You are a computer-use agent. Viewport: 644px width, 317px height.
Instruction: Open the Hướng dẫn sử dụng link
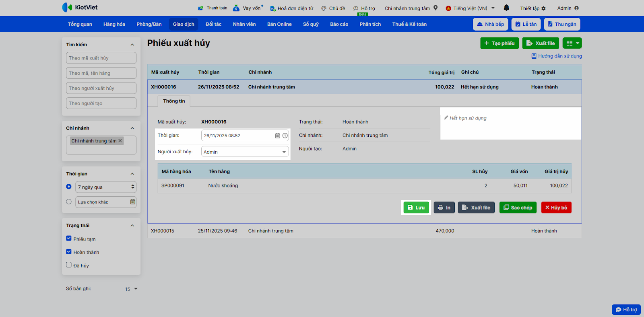coord(557,56)
